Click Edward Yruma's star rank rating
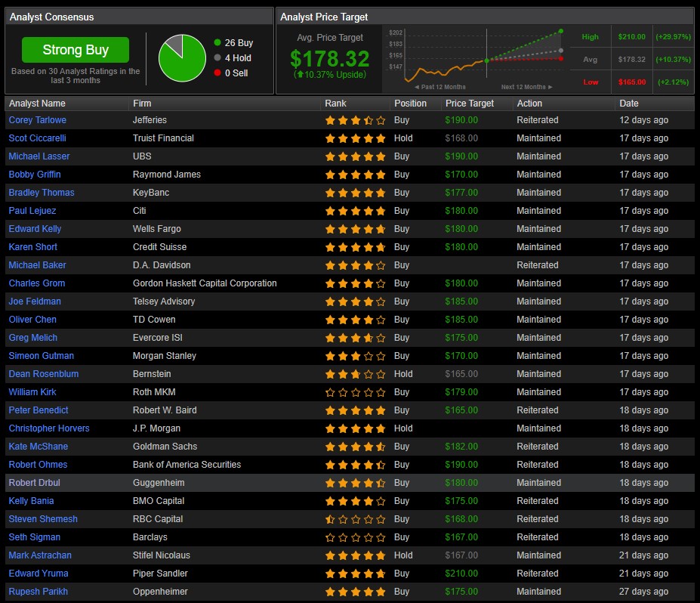This screenshot has height=603, width=700. [356, 574]
